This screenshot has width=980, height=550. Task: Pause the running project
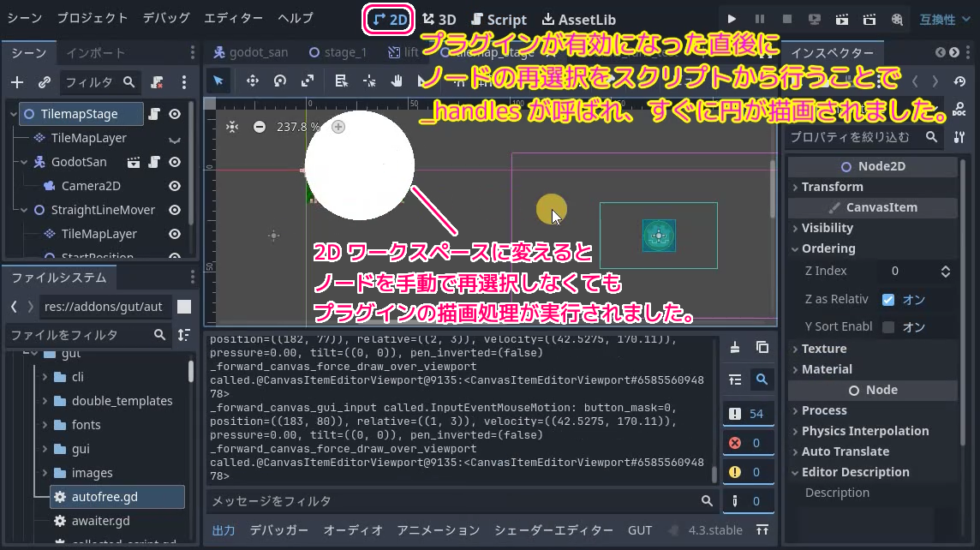tap(759, 20)
